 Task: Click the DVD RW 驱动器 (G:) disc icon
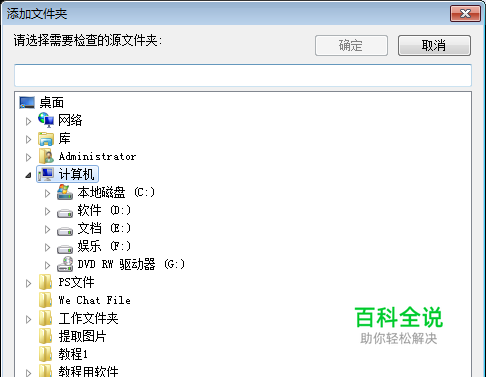pos(65,264)
